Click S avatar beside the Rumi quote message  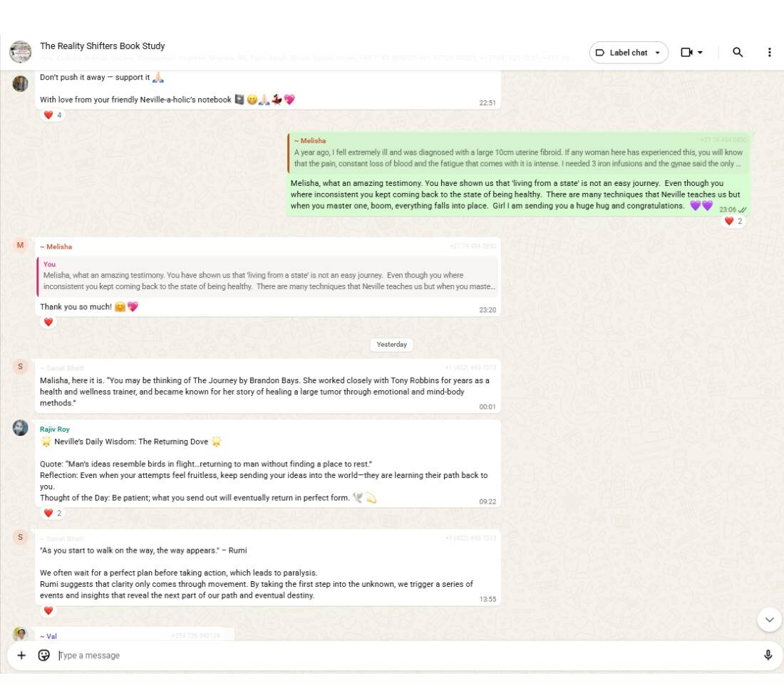[21, 537]
